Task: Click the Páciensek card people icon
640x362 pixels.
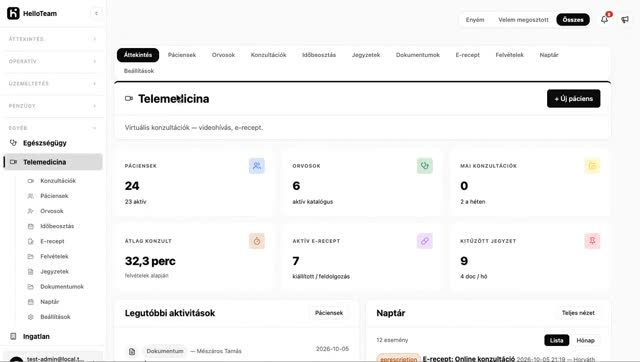Action: click(x=257, y=166)
